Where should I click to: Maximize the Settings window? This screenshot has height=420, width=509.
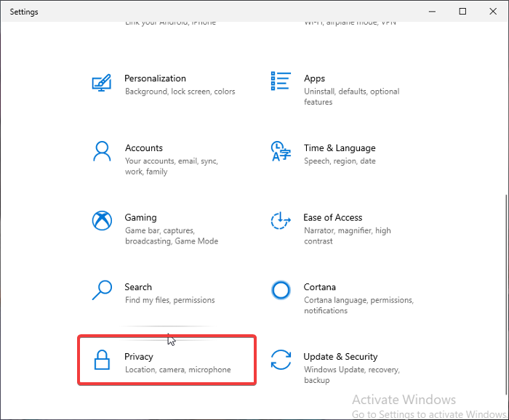[x=463, y=11]
